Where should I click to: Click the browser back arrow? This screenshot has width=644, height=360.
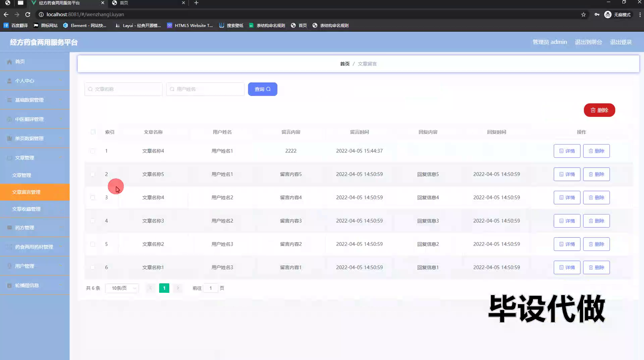(x=6, y=14)
